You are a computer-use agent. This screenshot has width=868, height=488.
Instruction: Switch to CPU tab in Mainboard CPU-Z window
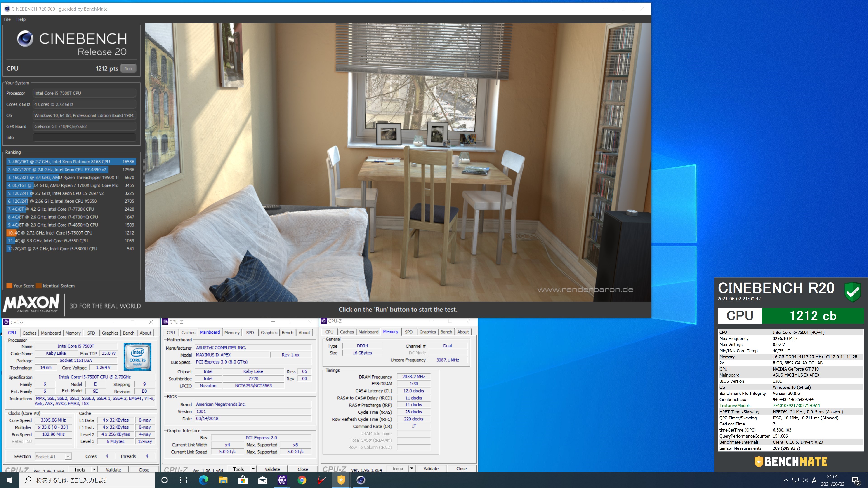tap(170, 332)
